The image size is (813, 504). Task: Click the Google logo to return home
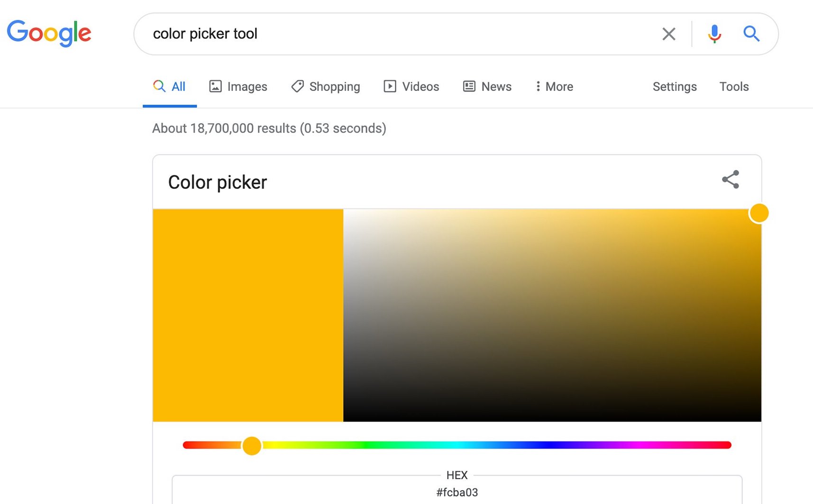[x=49, y=32]
